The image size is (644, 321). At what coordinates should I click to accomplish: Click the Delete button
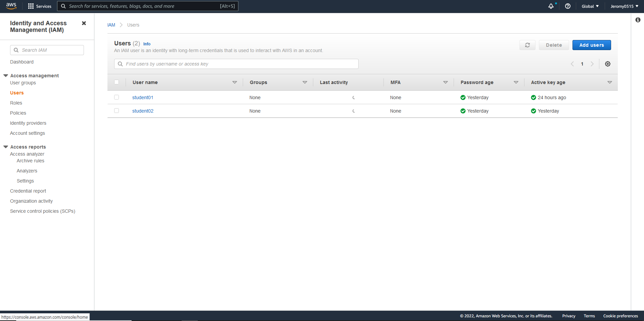point(554,45)
